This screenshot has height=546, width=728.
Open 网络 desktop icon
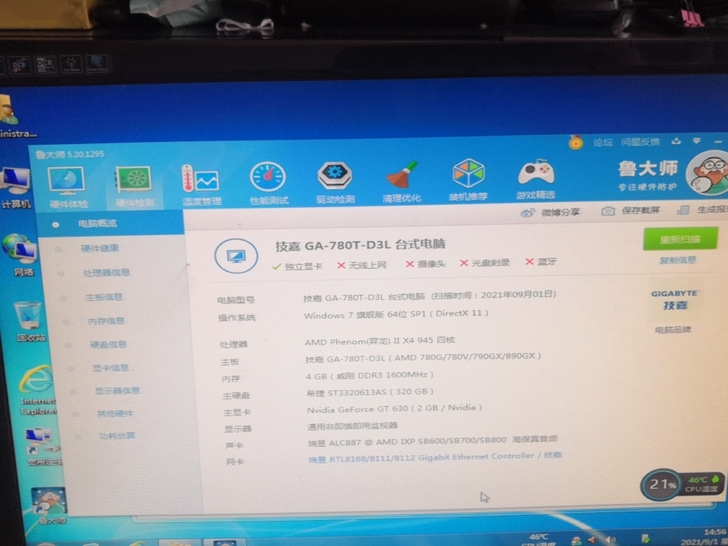pyautogui.click(x=20, y=255)
